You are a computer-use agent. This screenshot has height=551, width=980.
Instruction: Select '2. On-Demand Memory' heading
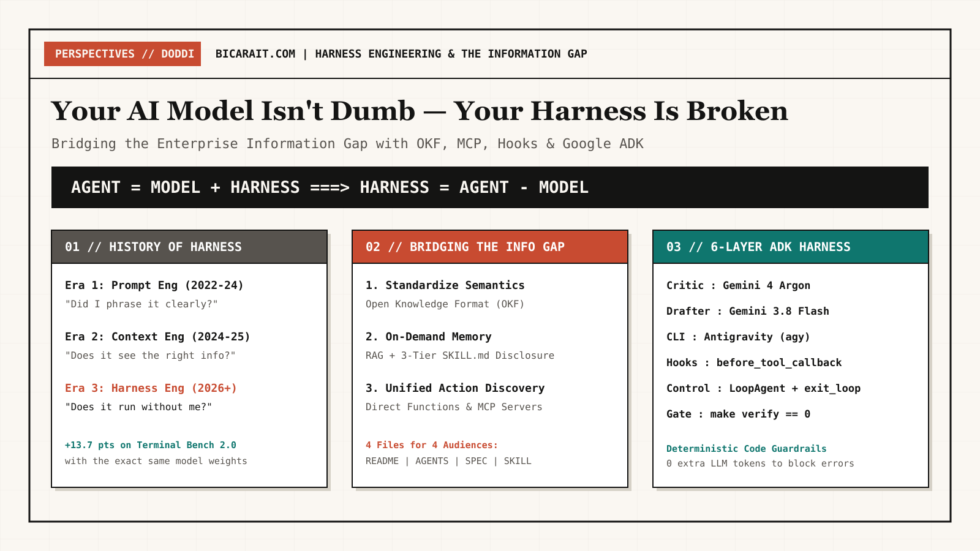[x=429, y=337]
